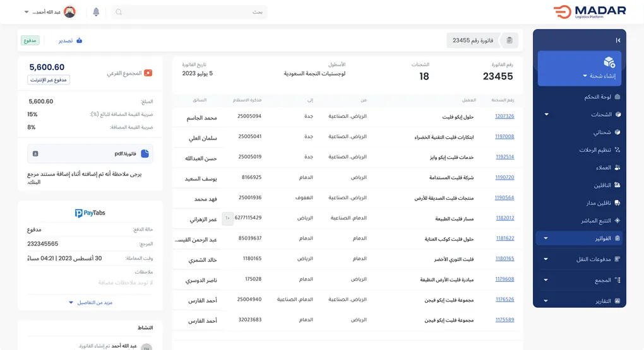Click the blue PDF file icon

[145, 153]
